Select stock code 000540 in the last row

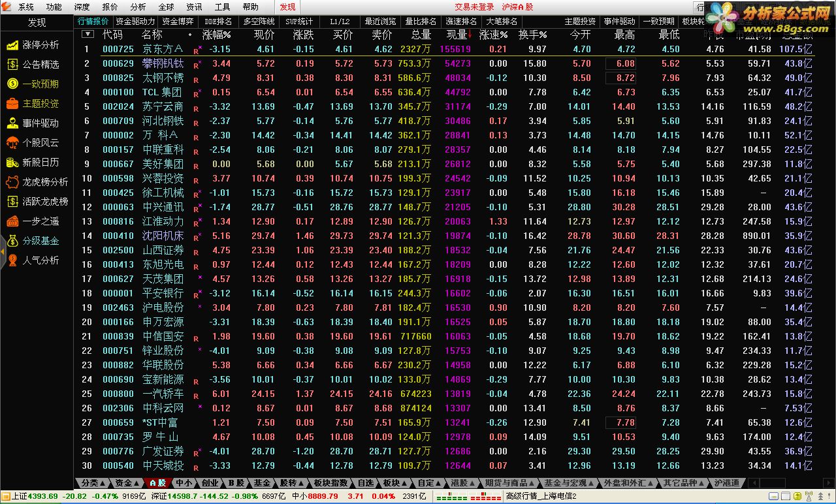118,465
